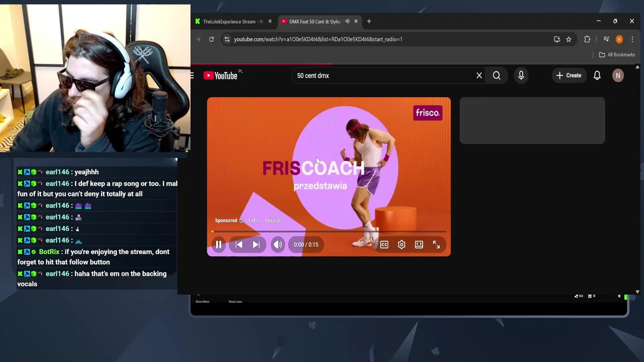Open the All Bookmarks folder
644x362 pixels.
[x=617, y=55]
